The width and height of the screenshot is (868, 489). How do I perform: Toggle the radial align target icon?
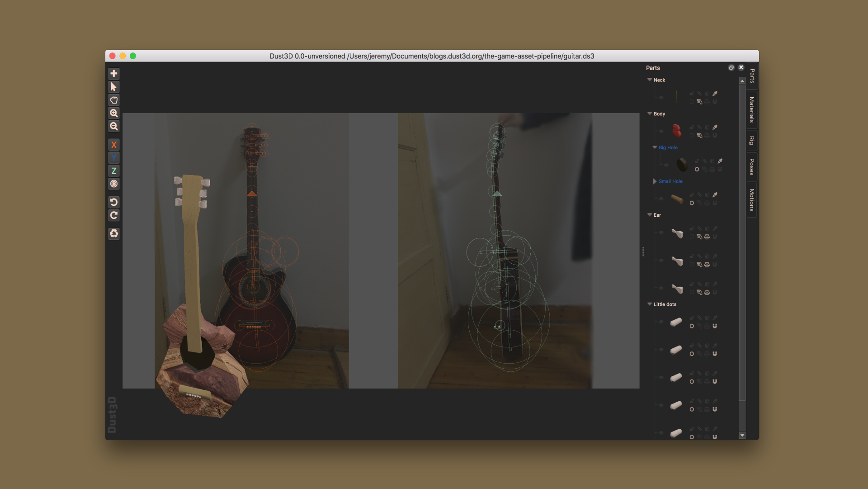[x=114, y=184]
